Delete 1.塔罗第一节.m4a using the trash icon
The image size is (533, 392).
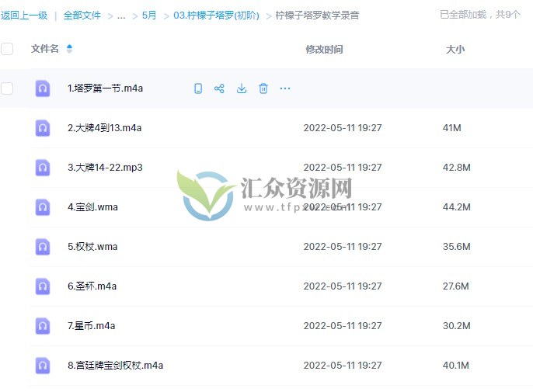point(263,88)
